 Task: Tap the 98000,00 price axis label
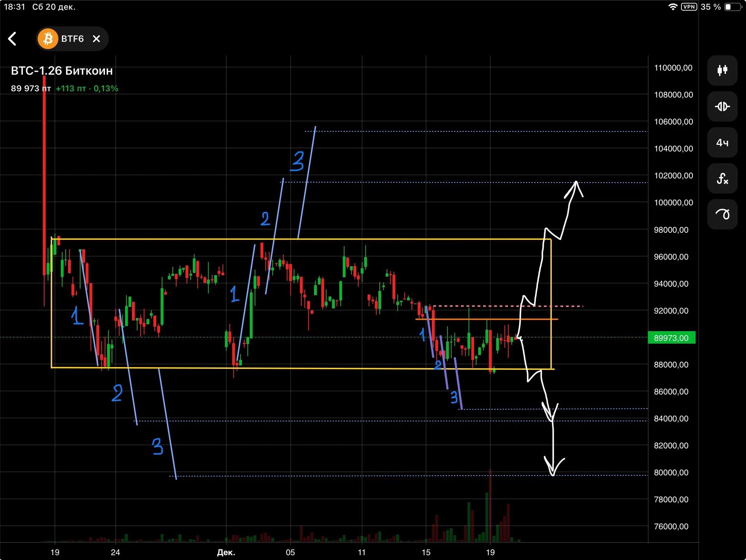tap(671, 230)
